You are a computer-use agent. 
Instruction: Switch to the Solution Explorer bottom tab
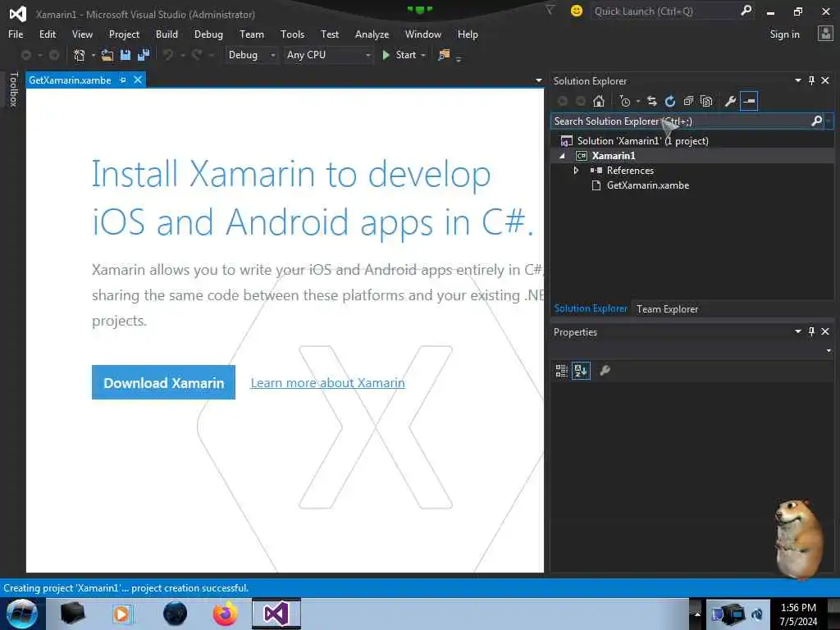point(591,308)
